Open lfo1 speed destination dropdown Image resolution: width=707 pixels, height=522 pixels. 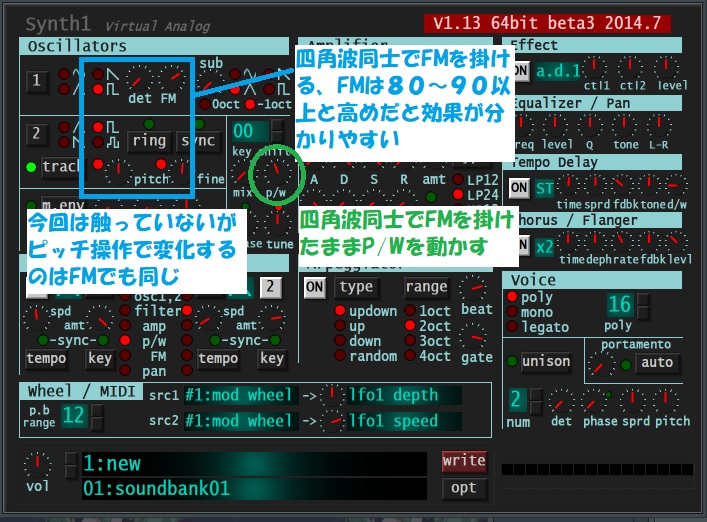pyautogui.click(x=404, y=421)
